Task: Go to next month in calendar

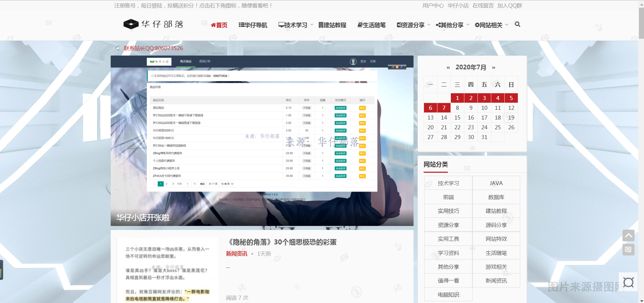Action: 494,67
